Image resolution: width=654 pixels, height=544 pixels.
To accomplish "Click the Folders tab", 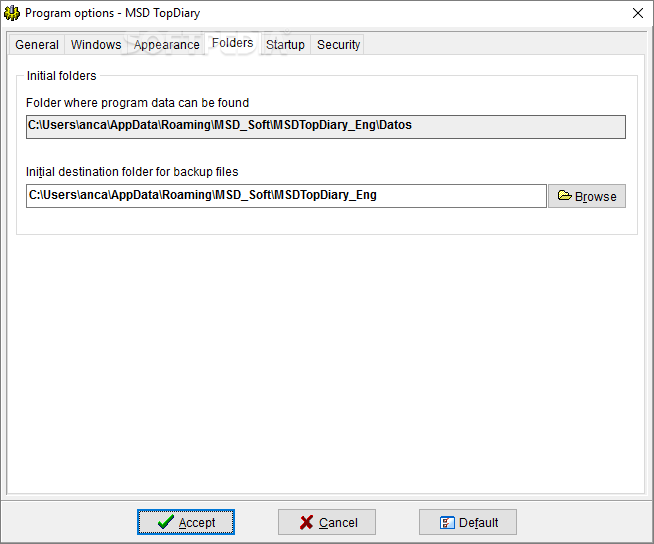I will click(x=232, y=43).
